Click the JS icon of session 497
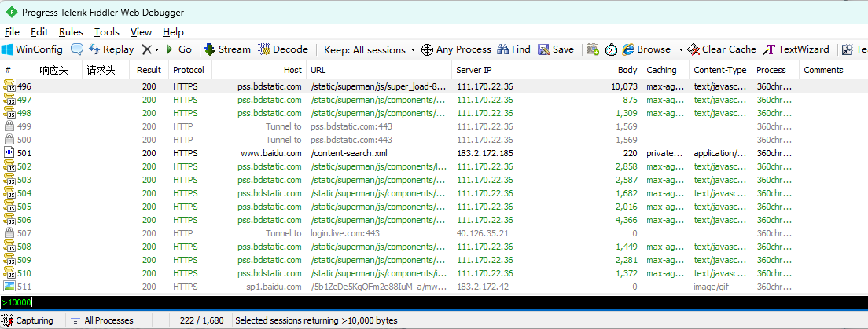 9,100
